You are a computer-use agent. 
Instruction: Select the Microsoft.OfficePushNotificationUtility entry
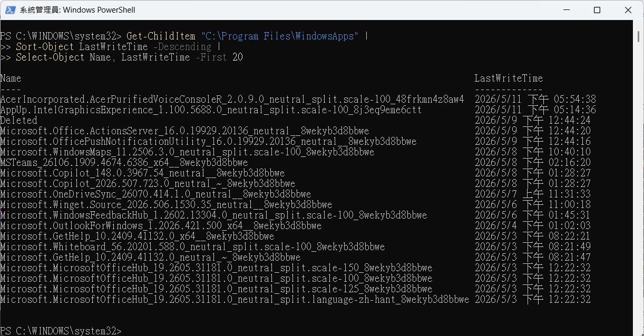pyautogui.click(x=208, y=141)
